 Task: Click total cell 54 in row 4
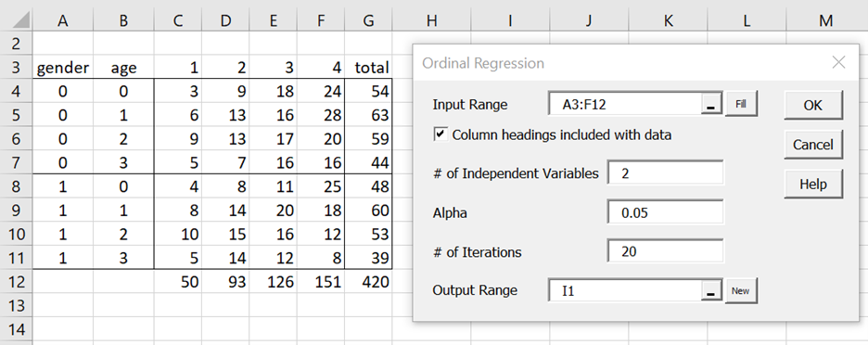point(368,91)
